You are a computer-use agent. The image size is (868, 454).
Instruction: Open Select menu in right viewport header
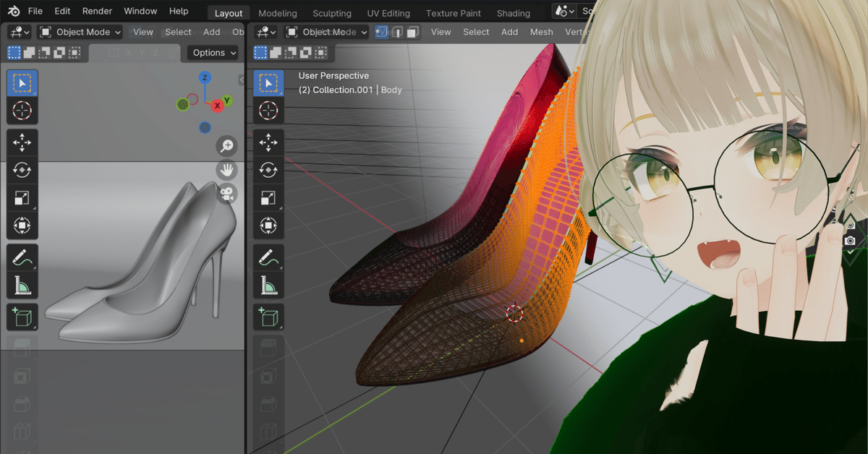[x=476, y=32]
